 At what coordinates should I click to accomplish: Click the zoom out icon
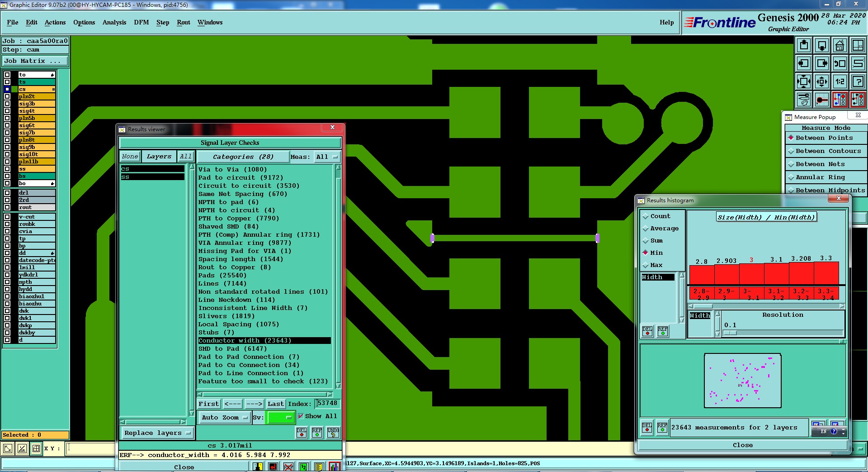pyautogui.click(x=822, y=81)
